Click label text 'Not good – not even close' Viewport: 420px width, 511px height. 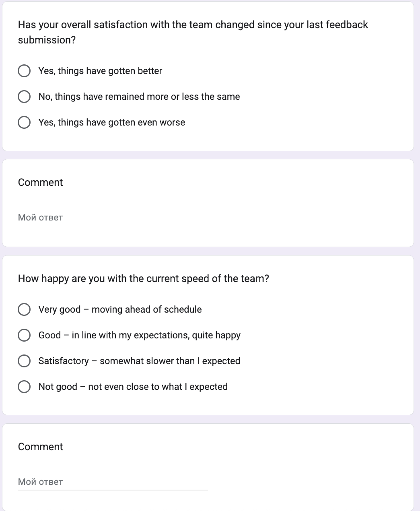[133, 387]
